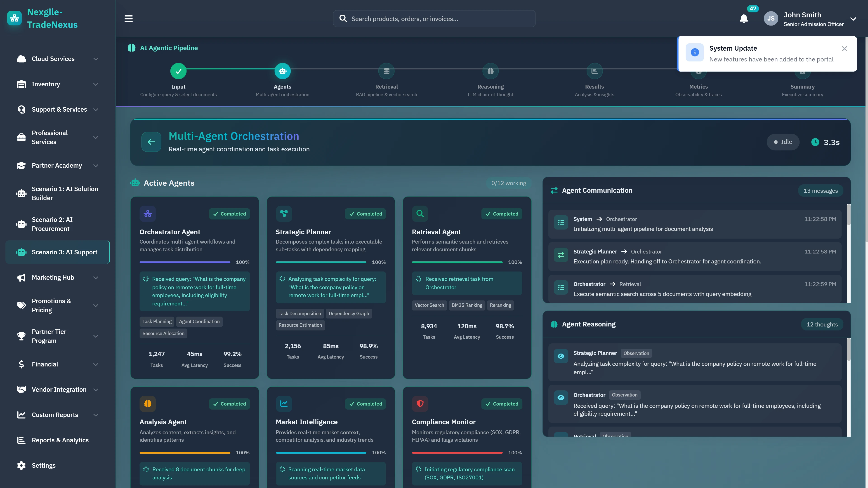Click the 13 messages badge
Viewport: 868px width, 488px height.
821,190
